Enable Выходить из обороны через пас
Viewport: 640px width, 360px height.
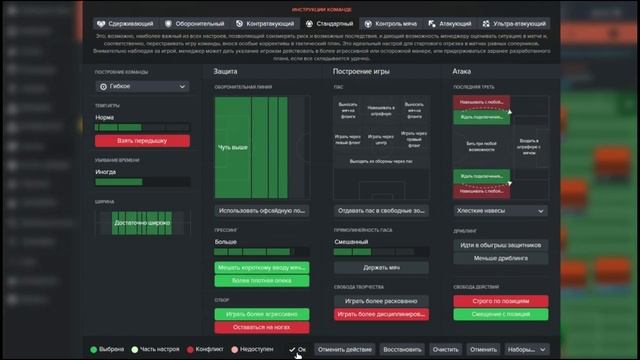381,161
